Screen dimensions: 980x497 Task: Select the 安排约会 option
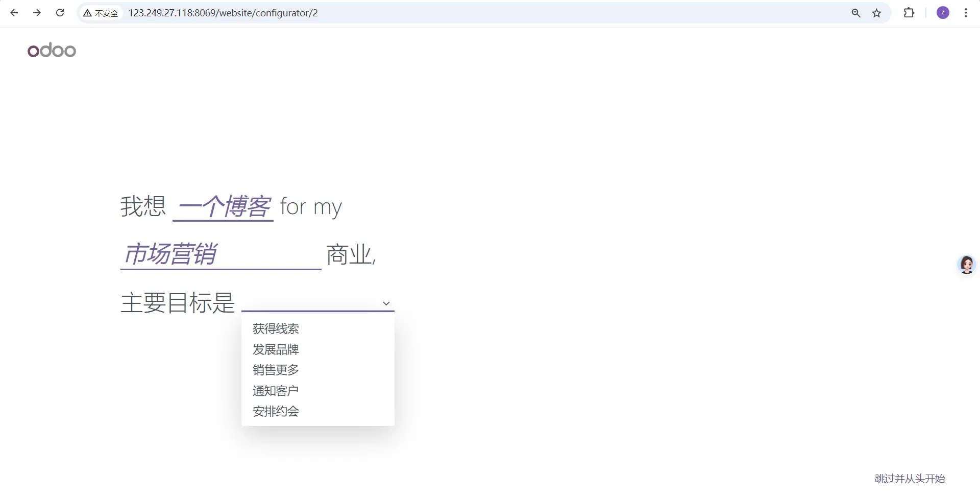pos(276,411)
